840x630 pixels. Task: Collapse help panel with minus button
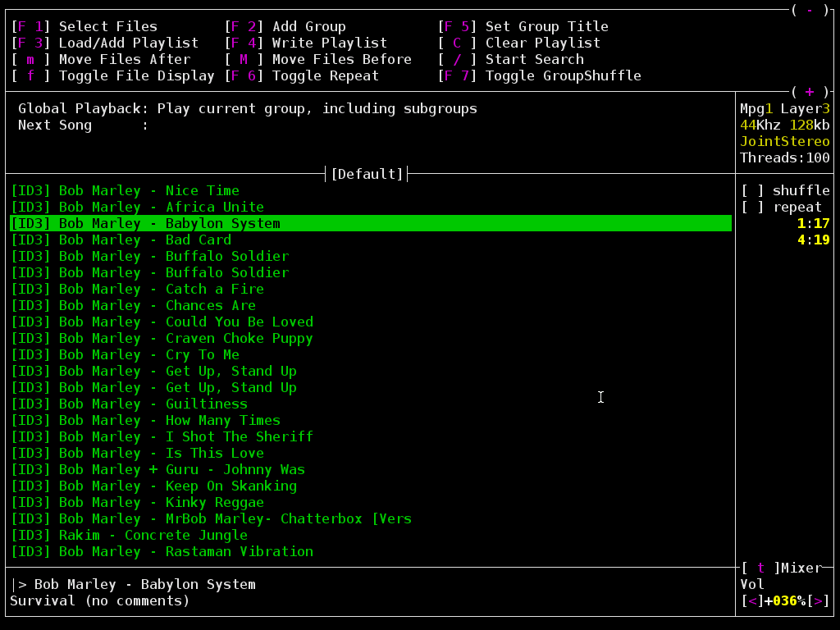tap(810, 10)
